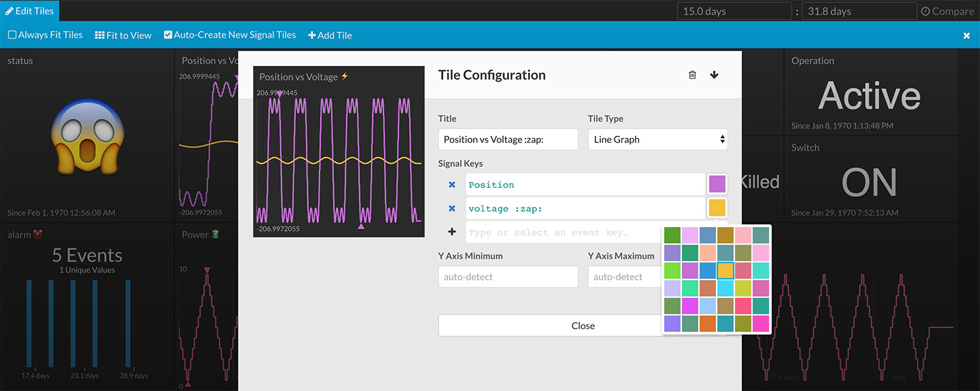The width and height of the screenshot is (980, 391).
Task: Remove the voltage :zap: signal key
Action: click(x=452, y=208)
